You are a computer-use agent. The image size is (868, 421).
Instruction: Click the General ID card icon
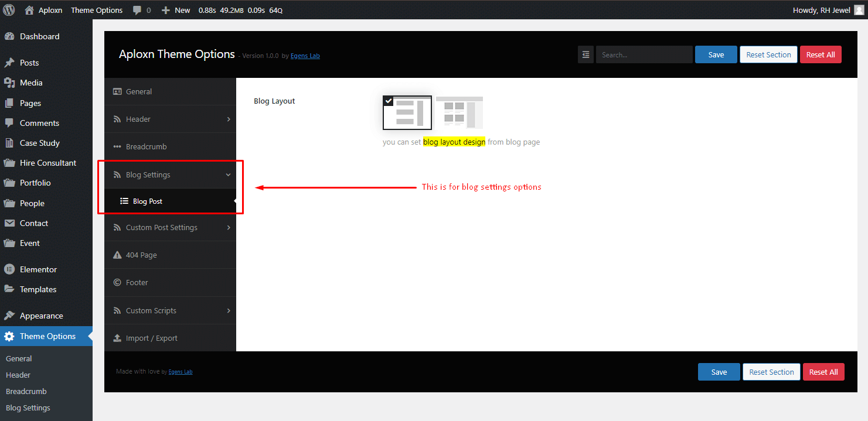(117, 91)
